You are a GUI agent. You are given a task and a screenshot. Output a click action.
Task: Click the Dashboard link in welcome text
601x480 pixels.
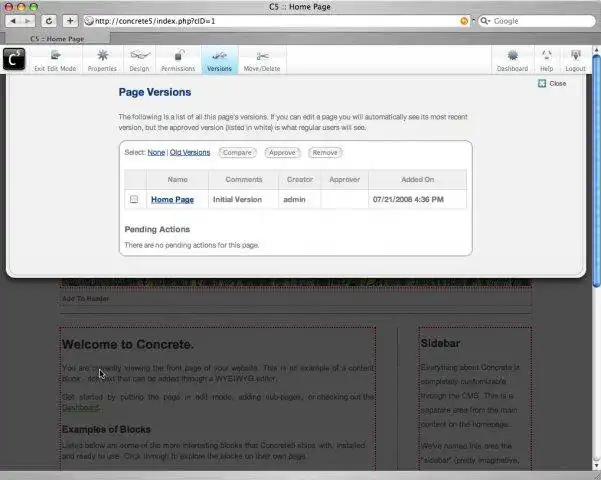pyautogui.click(x=81, y=408)
